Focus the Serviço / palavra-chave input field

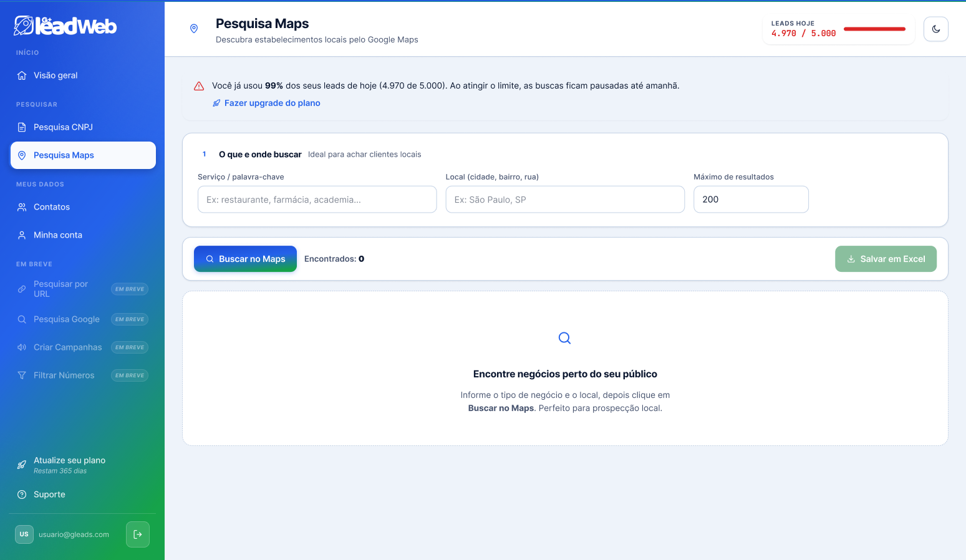pos(317,200)
